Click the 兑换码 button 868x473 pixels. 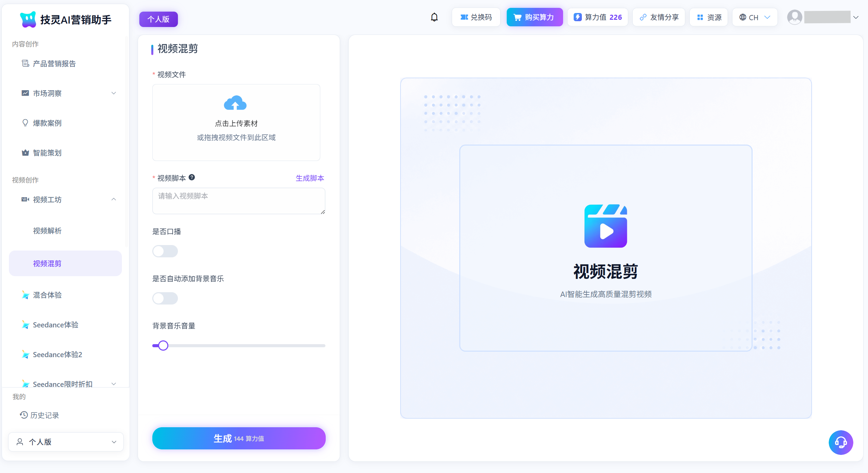pos(476,17)
